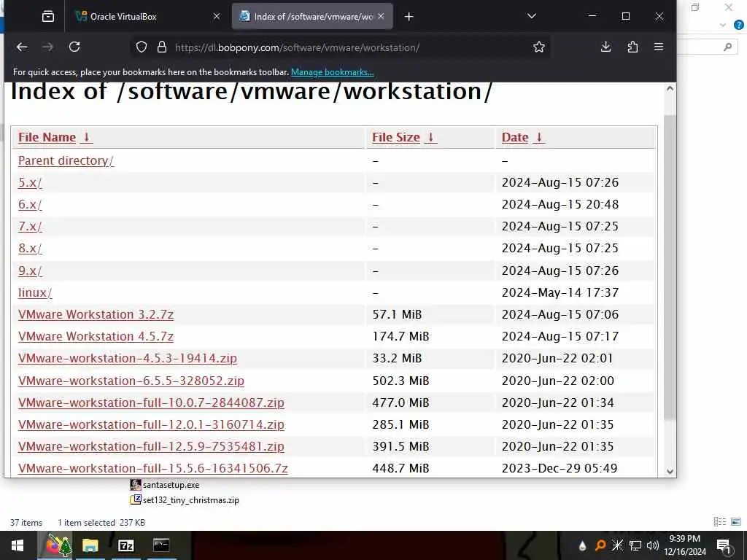Open the terminal window from taskbar
The height and width of the screenshot is (560, 747).
[161, 545]
